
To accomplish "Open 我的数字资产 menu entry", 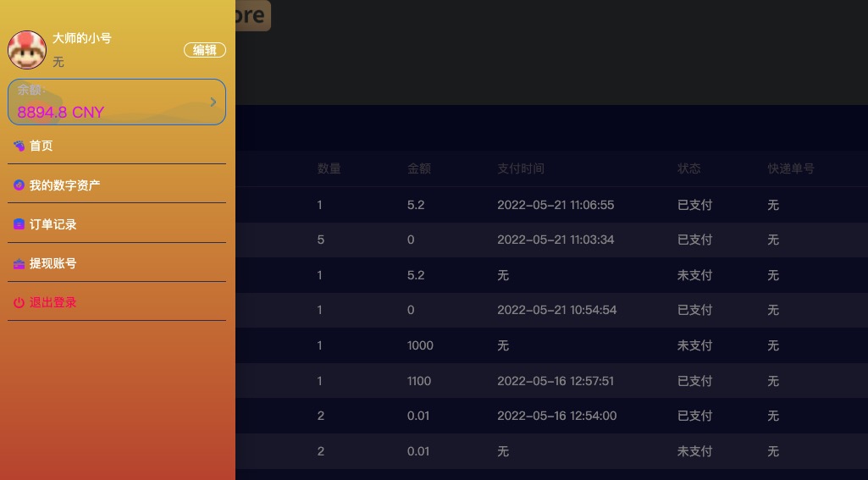I will coord(64,185).
